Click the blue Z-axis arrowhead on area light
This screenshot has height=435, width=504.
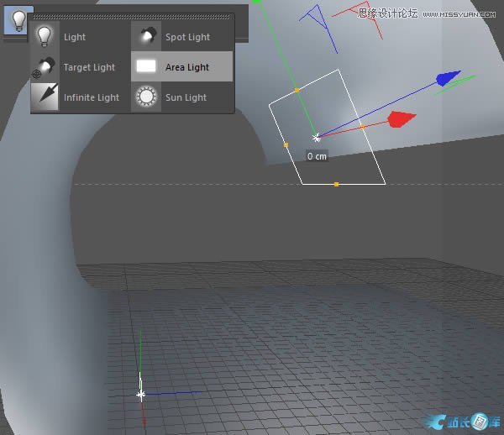449,79
